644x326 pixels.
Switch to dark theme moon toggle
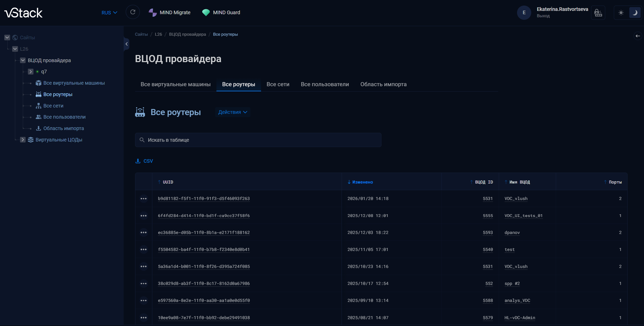coord(635,13)
